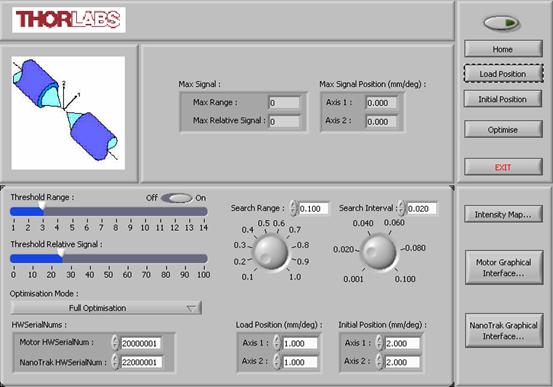Click the Search Interval value field

point(421,208)
